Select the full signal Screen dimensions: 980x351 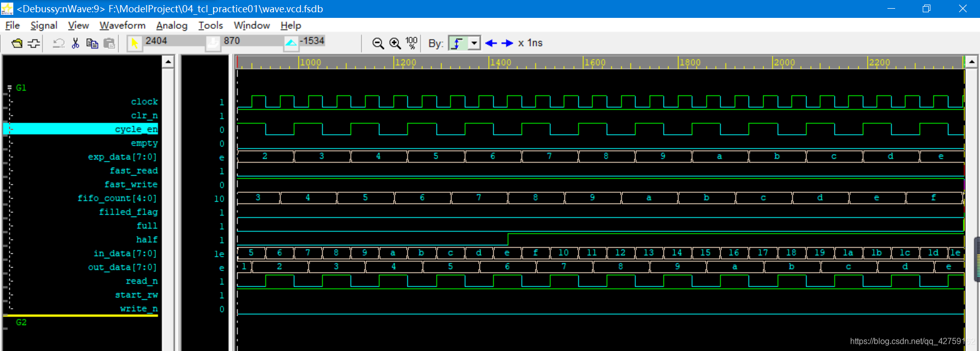coord(147,226)
